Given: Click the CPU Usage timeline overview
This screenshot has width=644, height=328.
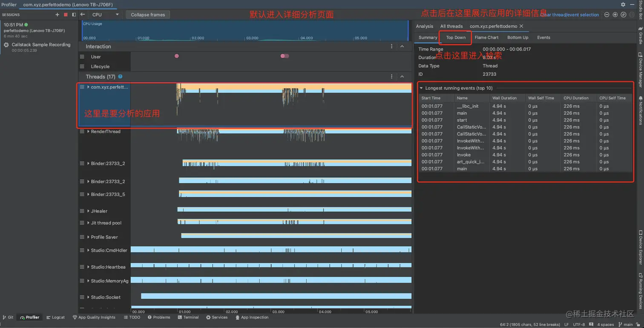Looking at the screenshot, I should (245, 31).
